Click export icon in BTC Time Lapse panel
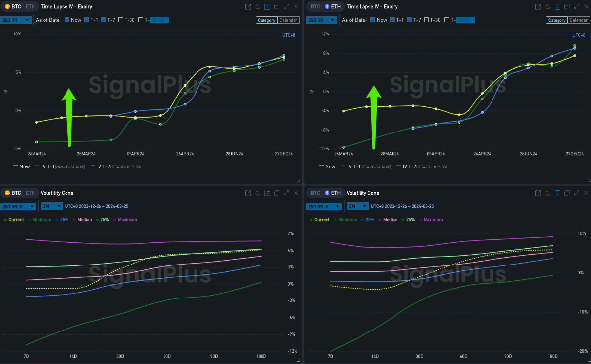 pyautogui.click(x=248, y=7)
